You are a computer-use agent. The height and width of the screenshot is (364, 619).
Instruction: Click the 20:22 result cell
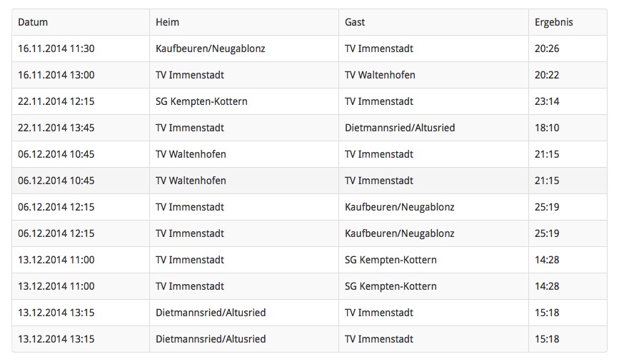pyautogui.click(x=568, y=75)
